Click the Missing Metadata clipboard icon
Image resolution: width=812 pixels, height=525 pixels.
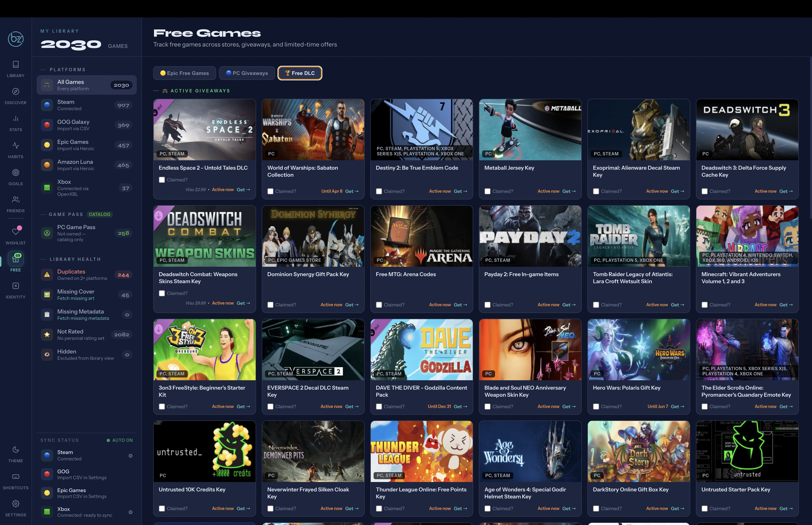click(x=47, y=315)
